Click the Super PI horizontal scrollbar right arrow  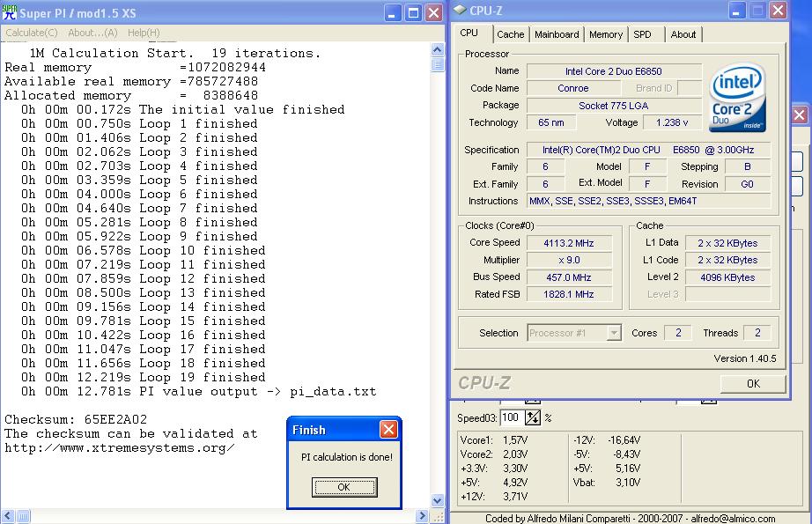click(x=422, y=516)
